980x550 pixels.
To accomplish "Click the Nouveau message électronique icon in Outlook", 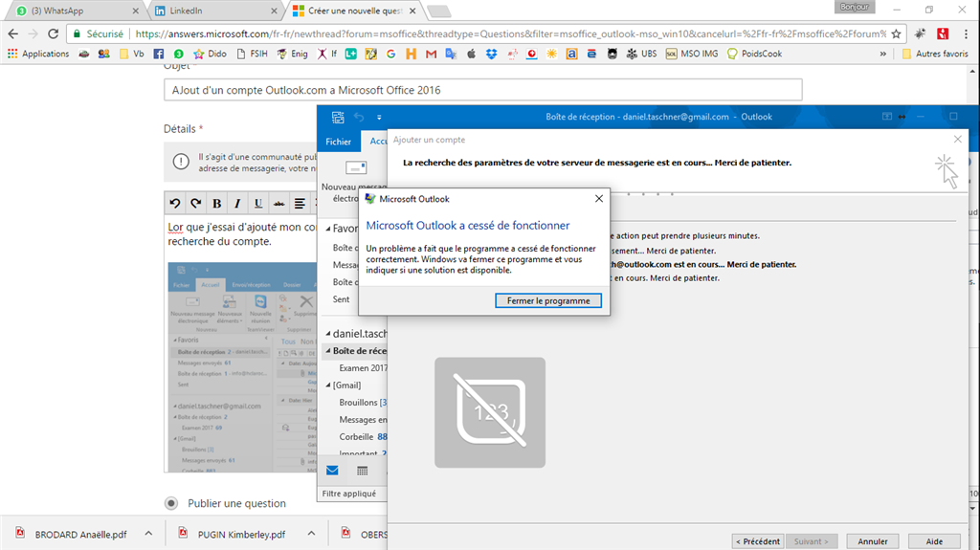I will pyautogui.click(x=356, y=167).
